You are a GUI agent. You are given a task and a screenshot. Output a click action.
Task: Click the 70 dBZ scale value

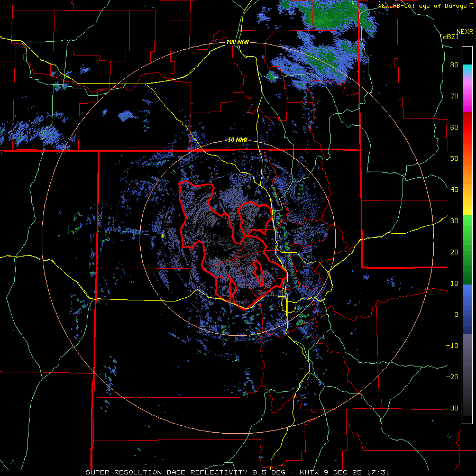[x=454, y=96]
